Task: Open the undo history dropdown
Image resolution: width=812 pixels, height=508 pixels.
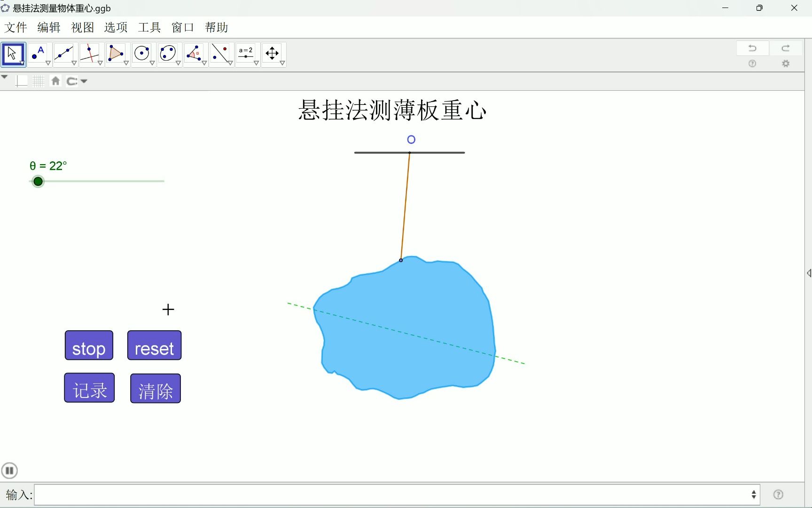Action: coord(84,81)
